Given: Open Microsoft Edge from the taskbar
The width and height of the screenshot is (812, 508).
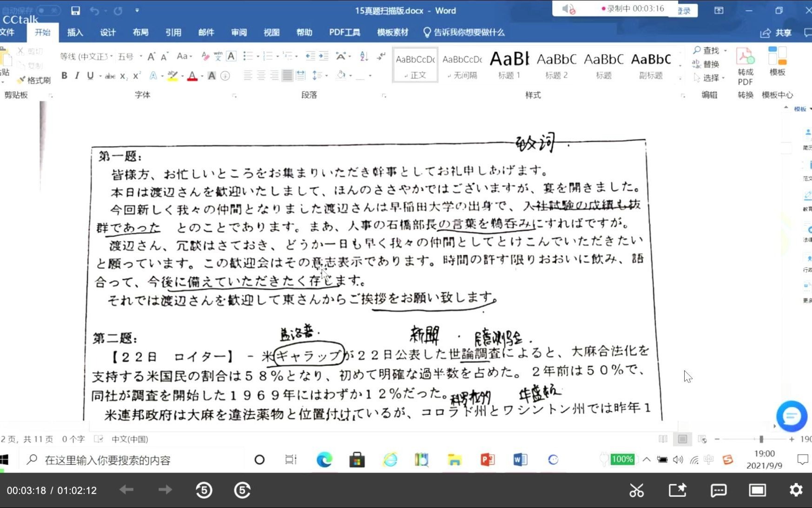Looking at the screenshot, I should 324,460.
